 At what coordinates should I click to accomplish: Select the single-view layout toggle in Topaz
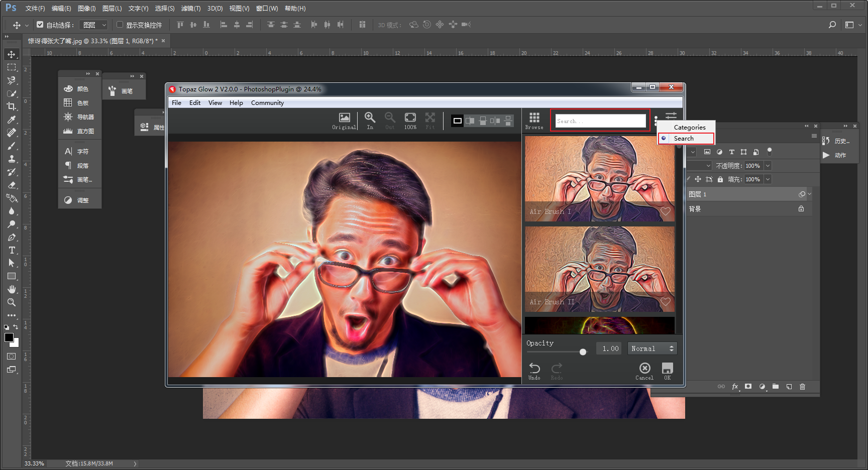pos(458,121)
